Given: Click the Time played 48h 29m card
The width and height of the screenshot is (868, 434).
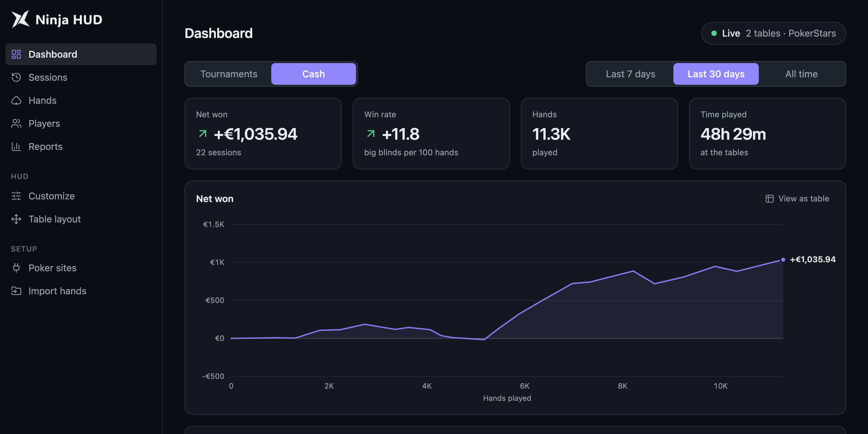Looking at the screenshot, I should pos(767,133).
